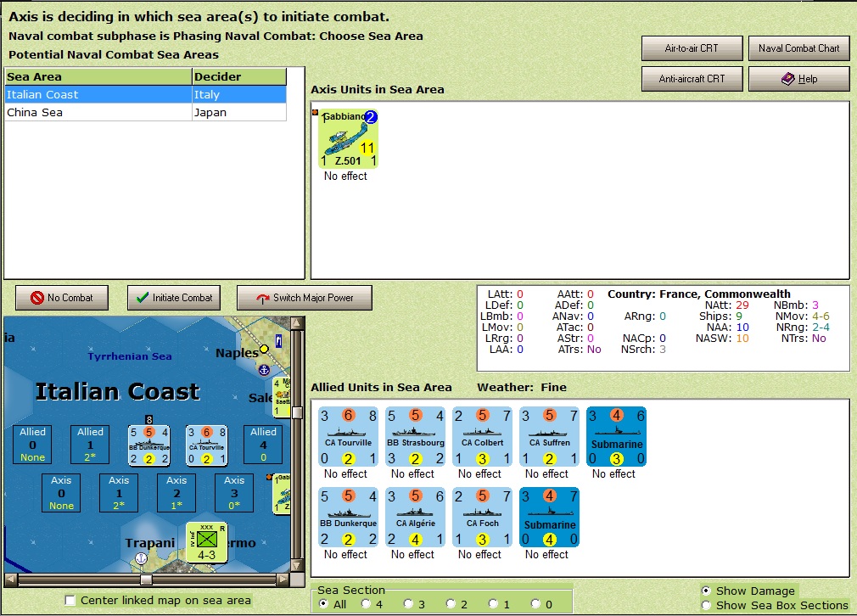The width and height of the screenshot is (857, 616).
Task: Click the map scroll up arrow
Action: tap(297, 323)
